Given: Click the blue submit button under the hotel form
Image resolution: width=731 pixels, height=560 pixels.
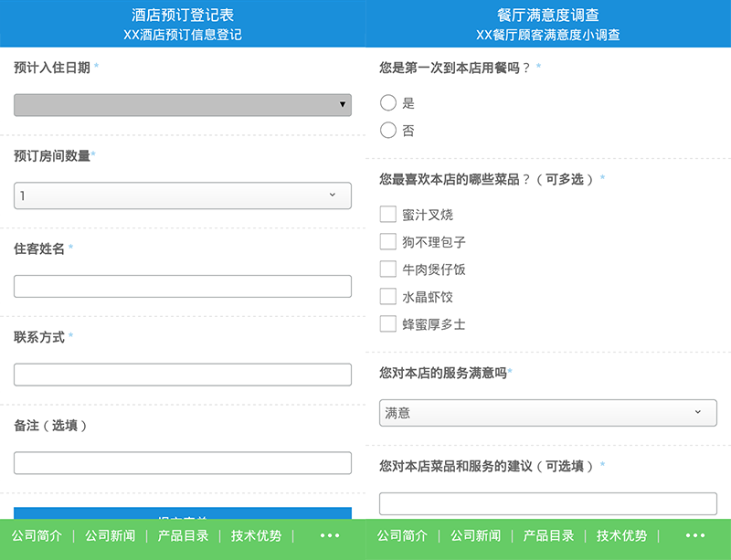Looking at the screenshot, I should [x=183, y=513].
